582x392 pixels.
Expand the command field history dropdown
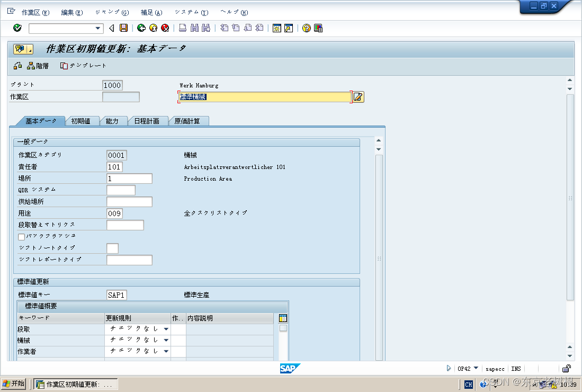(97, 28)
